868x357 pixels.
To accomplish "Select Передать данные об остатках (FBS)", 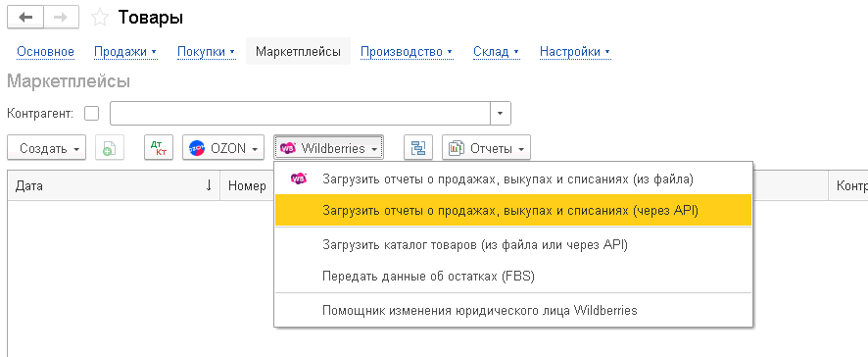I will (x=513, y=276).
